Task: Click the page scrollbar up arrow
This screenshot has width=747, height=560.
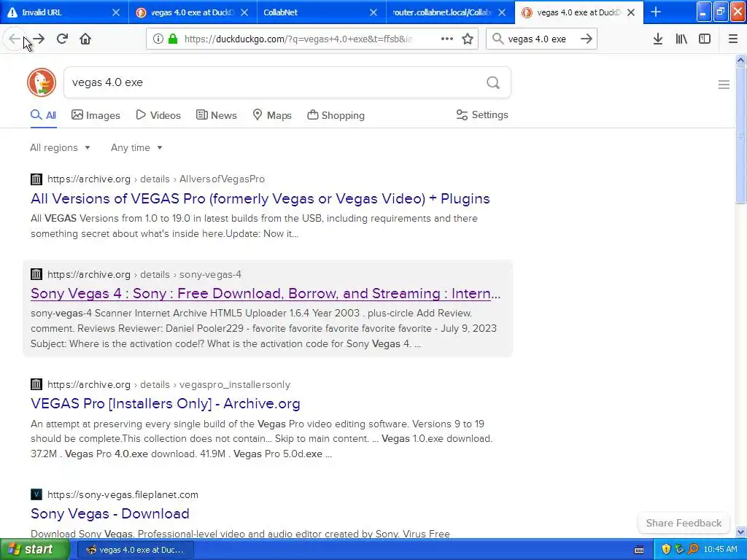Action: 740,60
